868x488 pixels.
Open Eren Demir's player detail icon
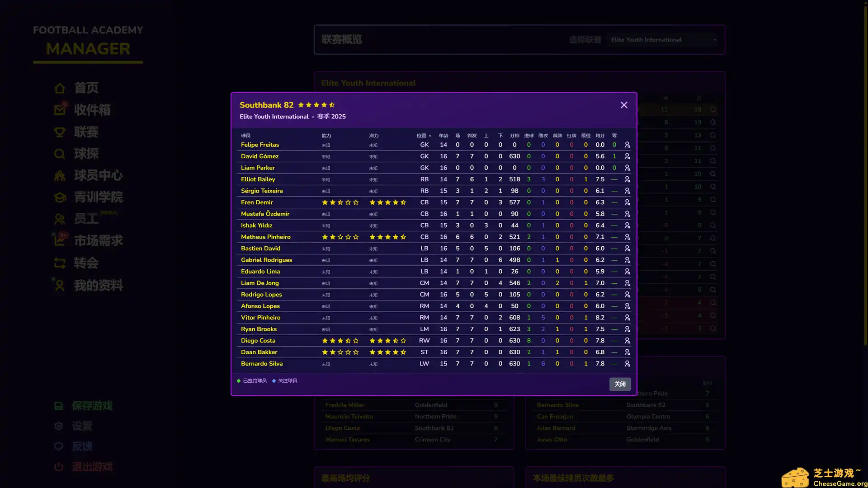(627, 202)
